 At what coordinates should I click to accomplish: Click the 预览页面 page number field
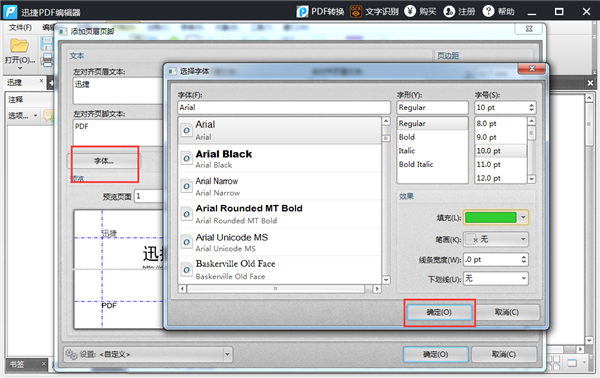tap(149, 196)
